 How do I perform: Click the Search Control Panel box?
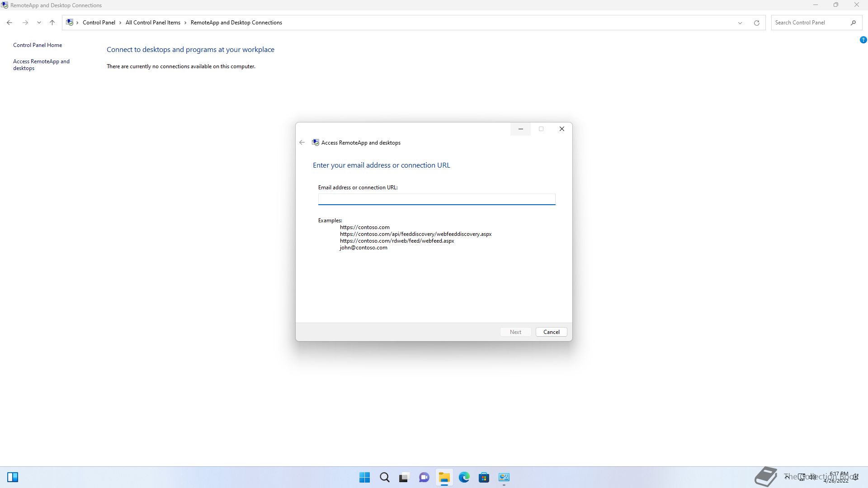coord(809,23)
